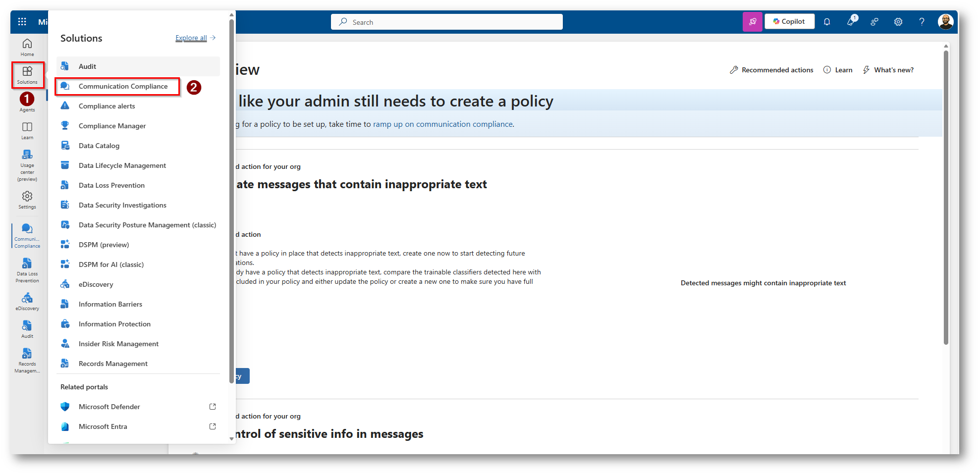Open Agents in the left navigation rail
This screenshot has height=475, width=980.
pos(27,103)
